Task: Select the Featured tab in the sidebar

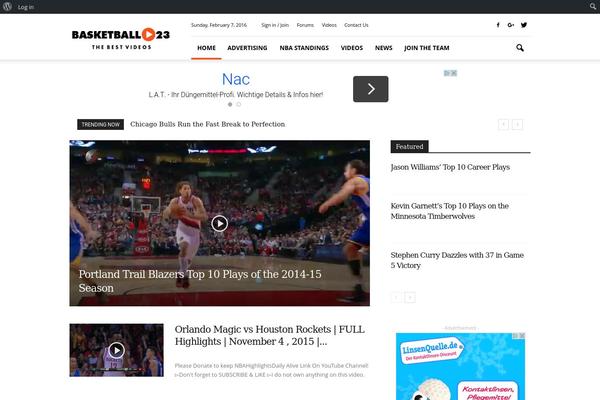Action: point(409,147)
